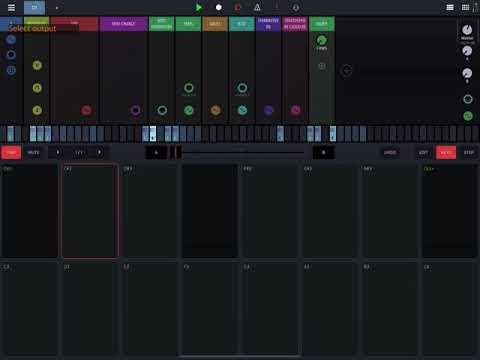Select the teal module header

coord(242,24)
